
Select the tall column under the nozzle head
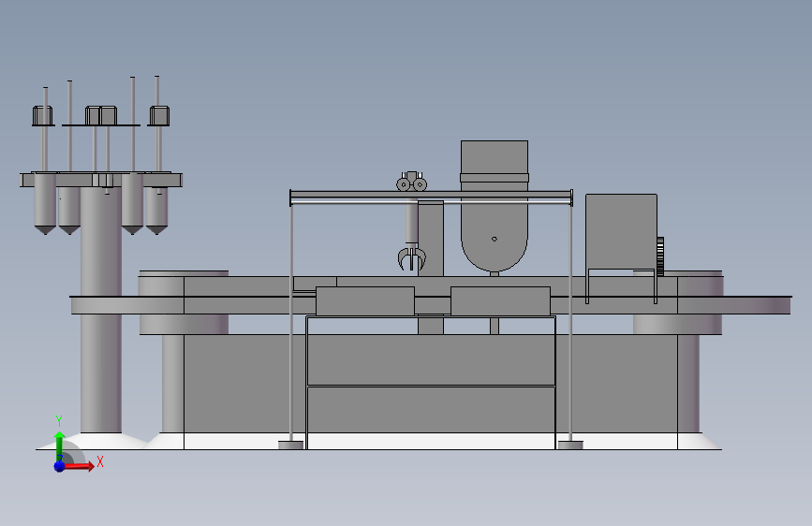coord(101,310)
